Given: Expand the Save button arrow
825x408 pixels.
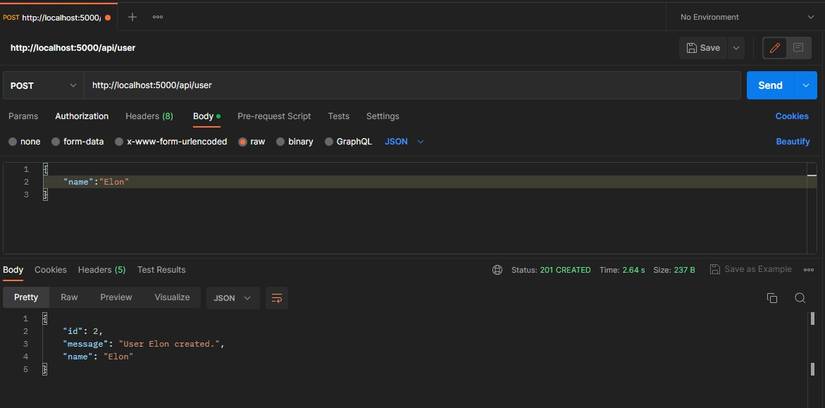Looking at the screenshot, I should coord(736,48).
